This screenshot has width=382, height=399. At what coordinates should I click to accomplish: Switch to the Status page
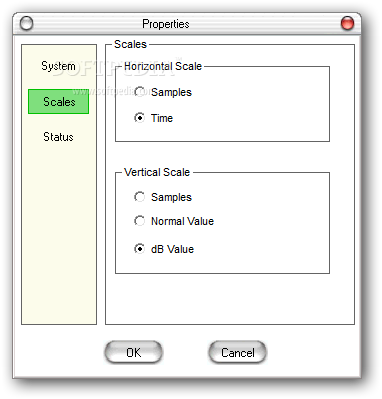[58, 137]
